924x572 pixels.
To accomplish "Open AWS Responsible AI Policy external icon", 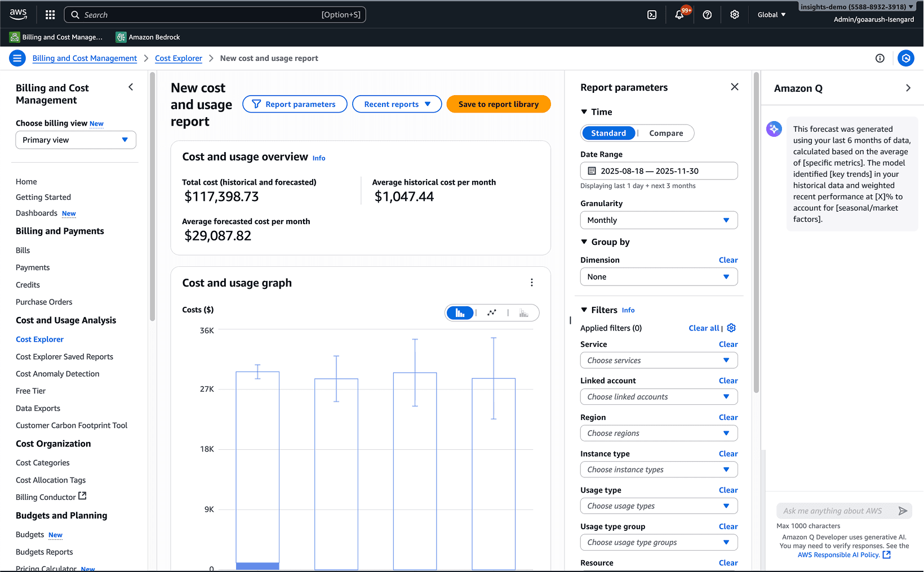I will point(887,555).
